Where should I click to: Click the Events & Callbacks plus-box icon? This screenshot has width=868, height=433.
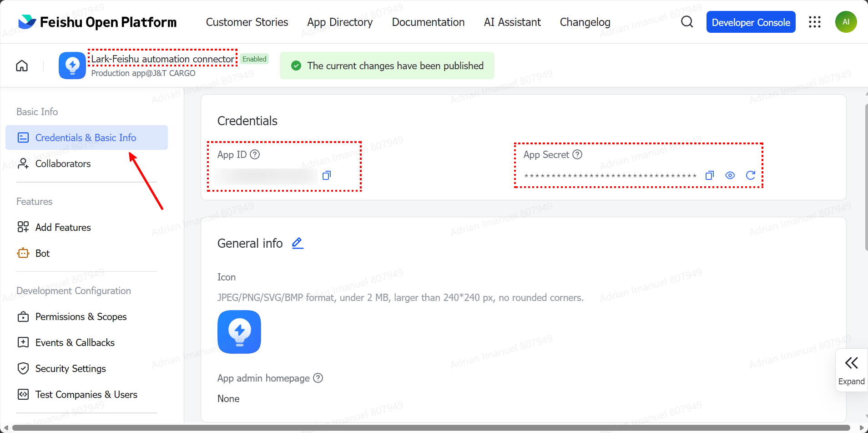point(23,342)
